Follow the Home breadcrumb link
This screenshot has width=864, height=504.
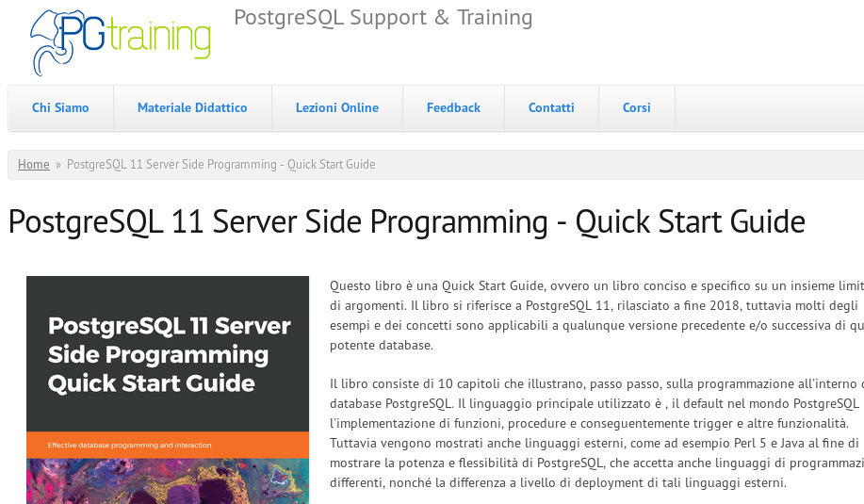[34, 164]
